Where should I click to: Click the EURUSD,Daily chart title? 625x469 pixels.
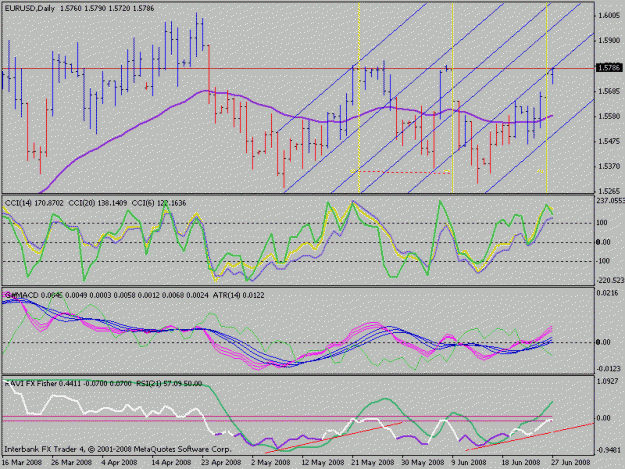[29, 8]
